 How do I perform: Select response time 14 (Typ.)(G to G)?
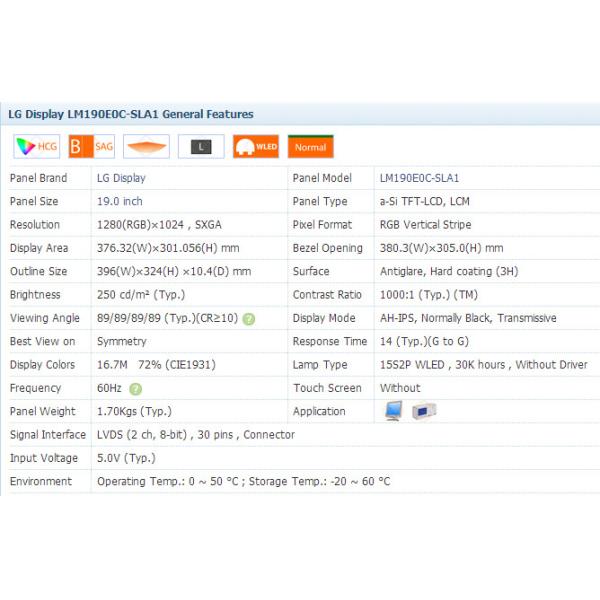pos(424,342)
